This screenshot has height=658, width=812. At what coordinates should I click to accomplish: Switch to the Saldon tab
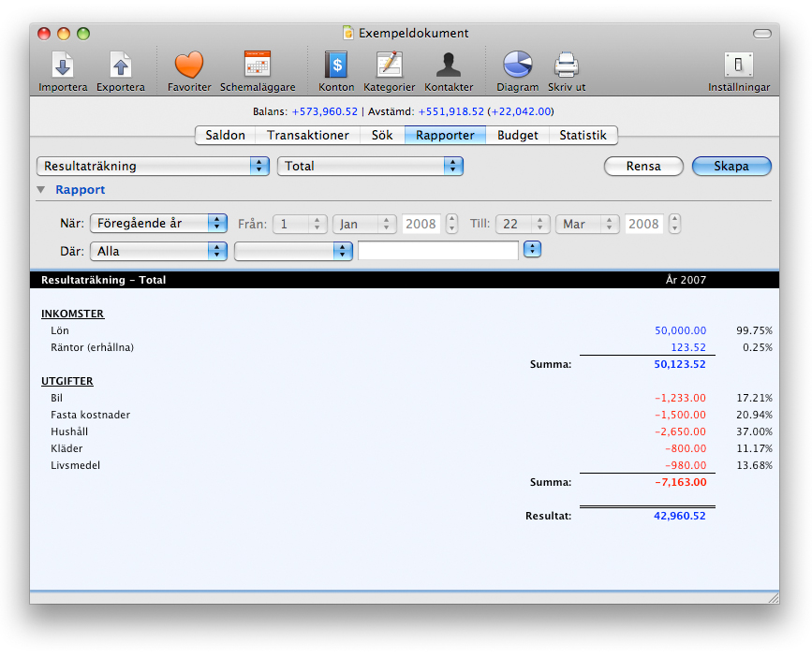[x=226, y=135]
